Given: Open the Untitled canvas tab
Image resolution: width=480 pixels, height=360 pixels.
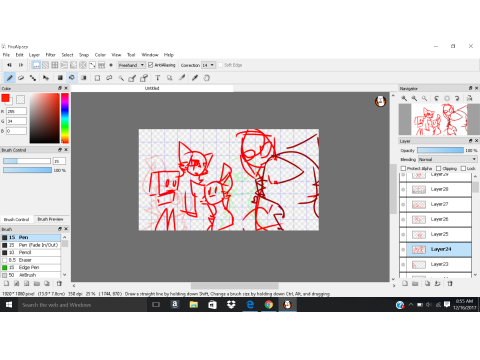Looking at the screenshot, I should [x=152, y=88].
